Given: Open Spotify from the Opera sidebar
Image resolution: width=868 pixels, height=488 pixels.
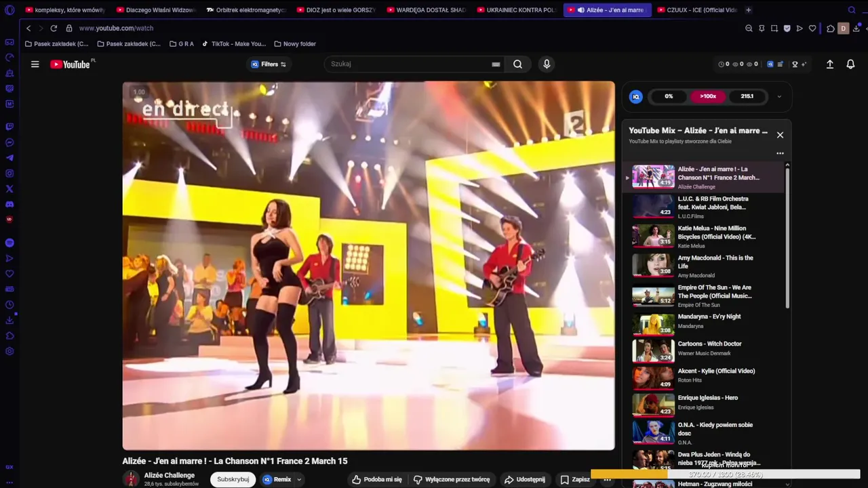Looking at the screenshot, I should [9, 243].
